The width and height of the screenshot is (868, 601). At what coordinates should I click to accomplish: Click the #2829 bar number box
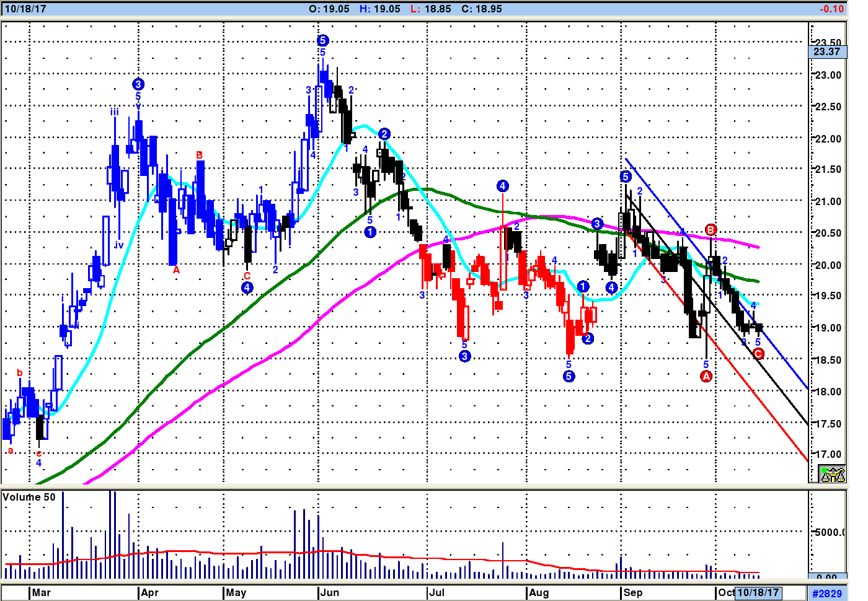click(827, 593)
